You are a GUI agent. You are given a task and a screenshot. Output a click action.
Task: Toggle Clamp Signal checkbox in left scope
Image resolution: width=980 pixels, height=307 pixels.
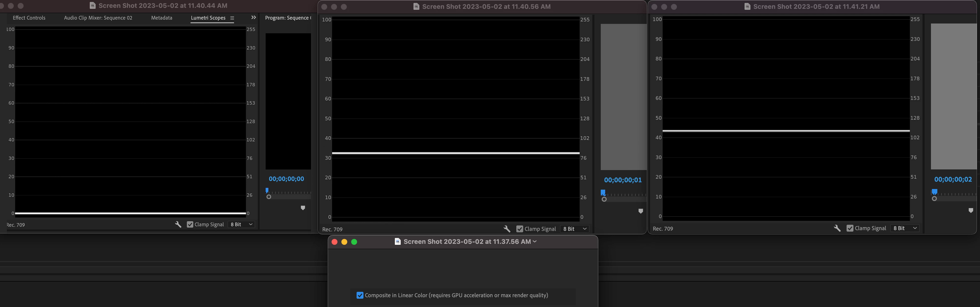click(190, 224)
